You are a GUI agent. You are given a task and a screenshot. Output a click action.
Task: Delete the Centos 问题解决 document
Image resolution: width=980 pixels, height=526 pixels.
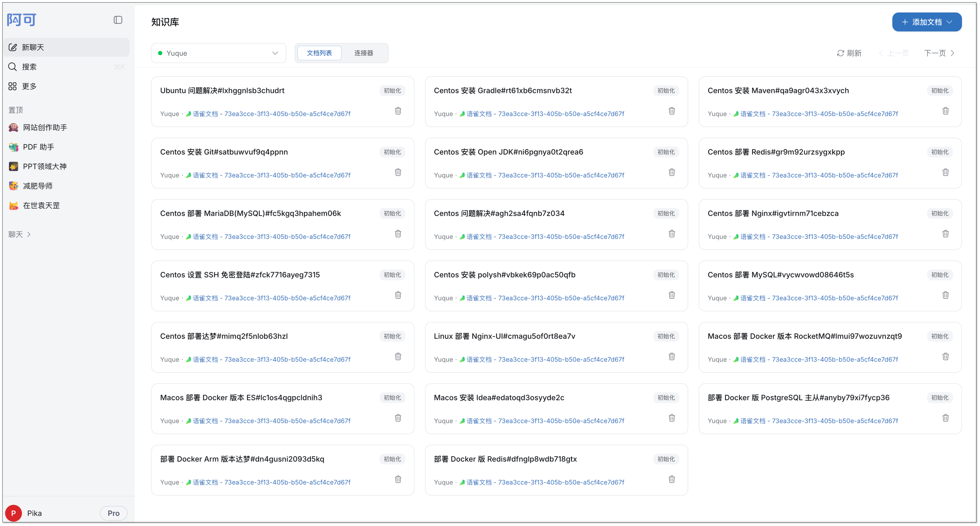[x=672, y=234]
